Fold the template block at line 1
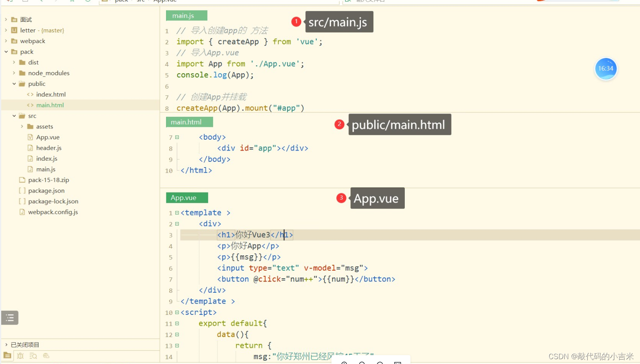This screenshot has height=364, width=640. point(177,213)
